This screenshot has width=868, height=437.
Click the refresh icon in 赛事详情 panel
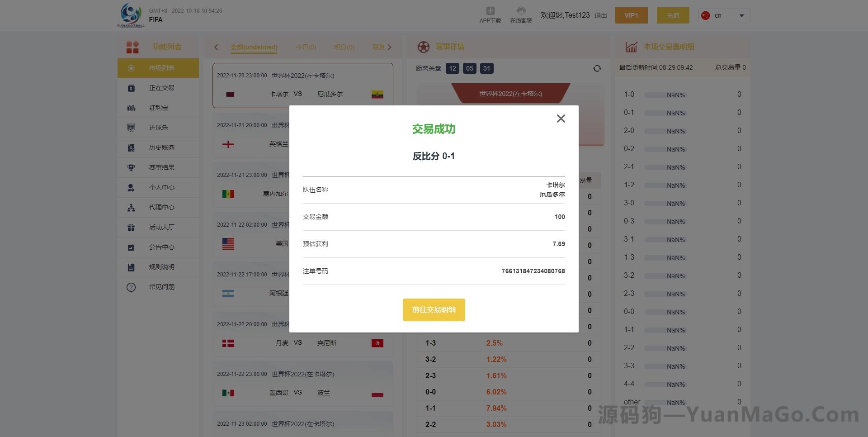click(x=597, y=68)
